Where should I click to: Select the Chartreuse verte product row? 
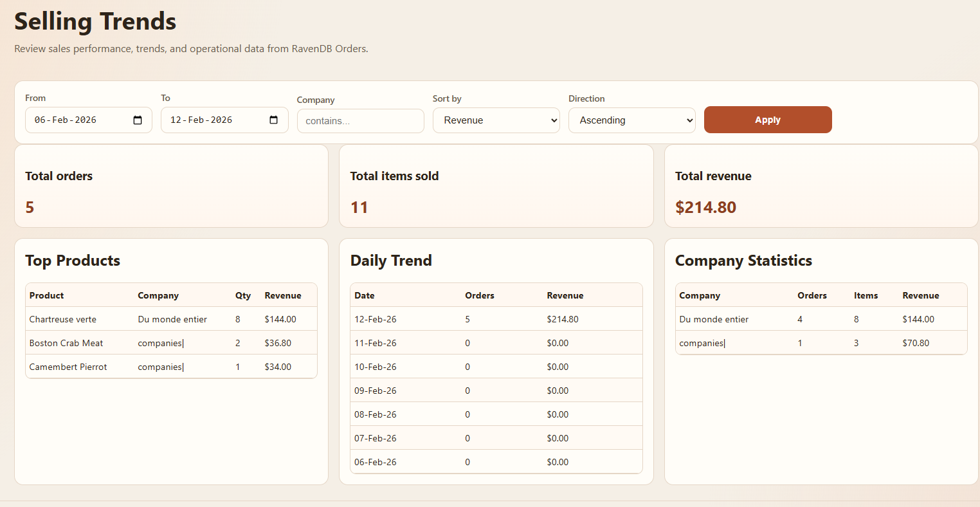coord(63,319)
